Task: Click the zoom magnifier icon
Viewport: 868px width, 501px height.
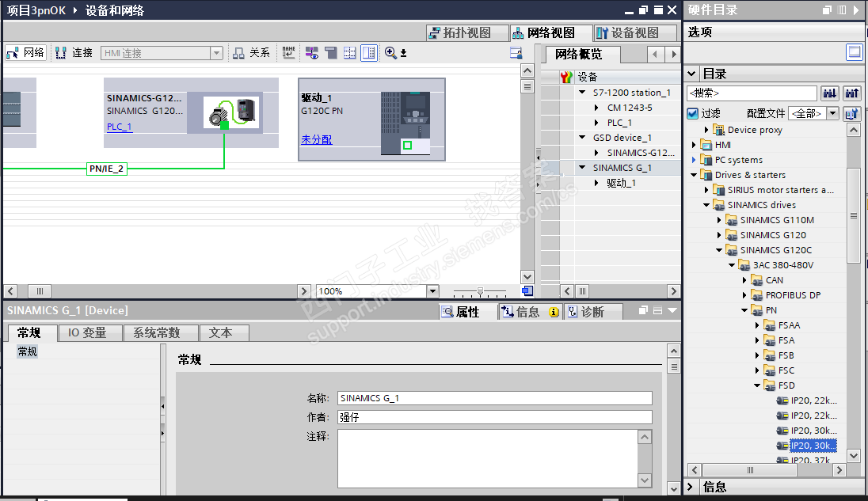Action: coord(390,52)
